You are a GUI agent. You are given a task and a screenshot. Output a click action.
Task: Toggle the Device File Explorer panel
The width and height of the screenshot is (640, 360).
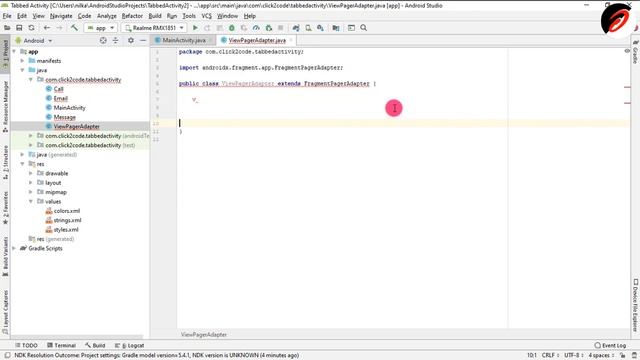tap(636, 305)
